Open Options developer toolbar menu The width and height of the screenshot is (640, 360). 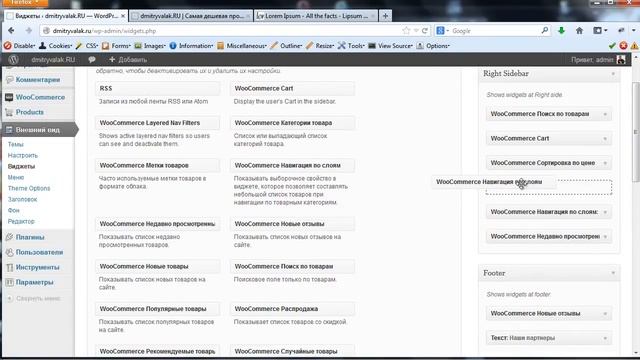[x=433, y=46]
